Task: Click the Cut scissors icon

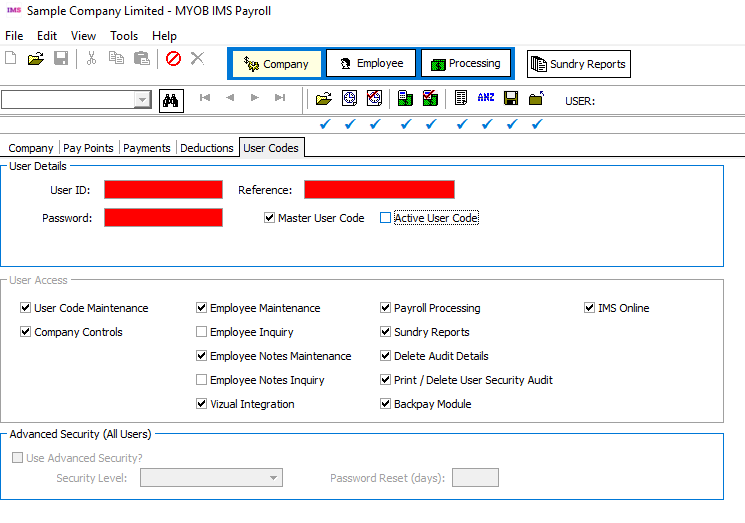Action: tap(91, 58)
